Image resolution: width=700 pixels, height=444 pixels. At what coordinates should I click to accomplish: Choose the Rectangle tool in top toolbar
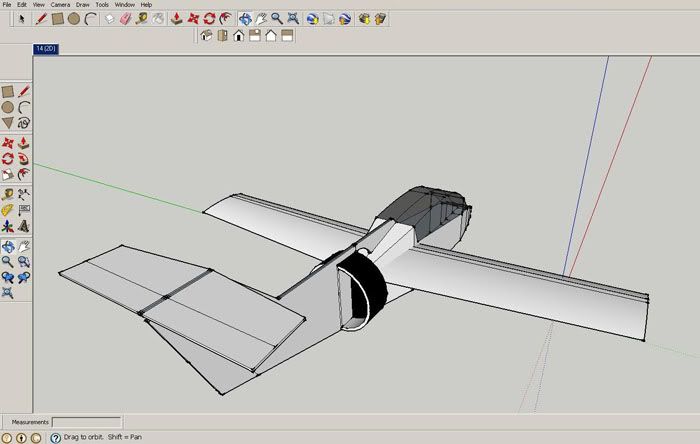point(57,19)
